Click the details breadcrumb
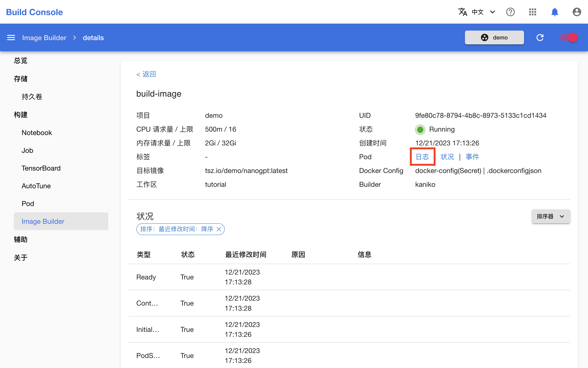The height and width of the screenshot is (368, 588). point(93,37)
